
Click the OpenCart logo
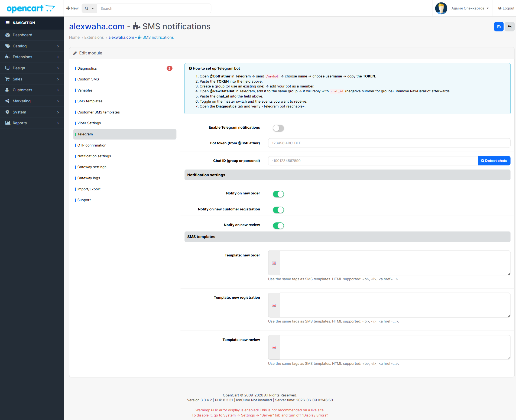(31, 8)
